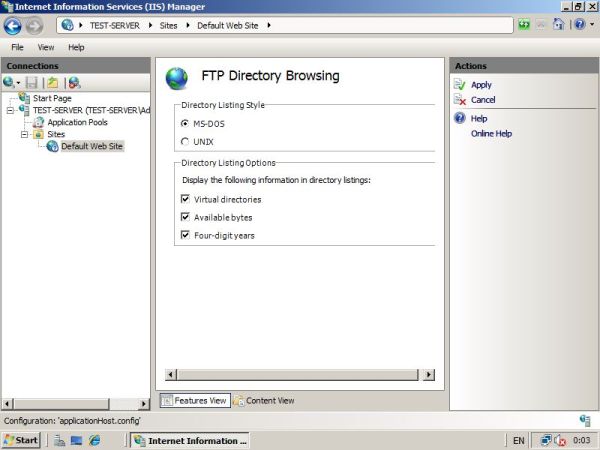The image size is (600, 450).
Task: Click the Delete Connection icon in Connections toolbar
Action: pyautogui.click(x=74, y=82)
